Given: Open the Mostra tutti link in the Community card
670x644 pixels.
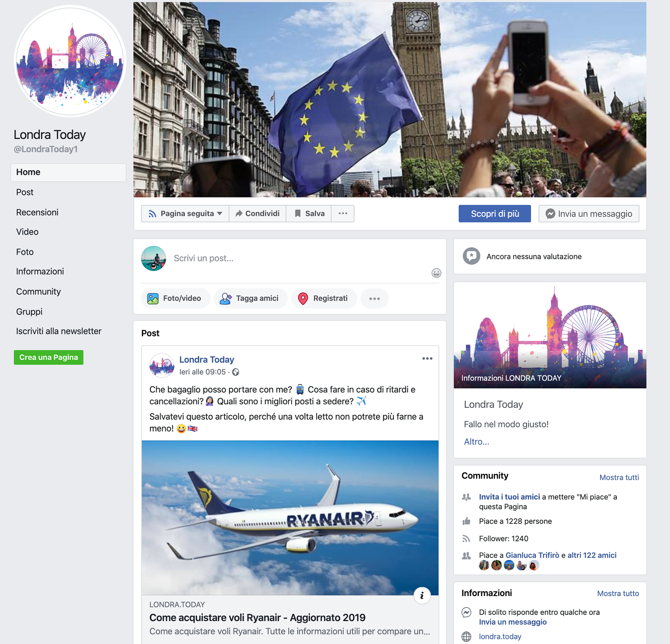Looking at the screenshot, I should [619, 477].
